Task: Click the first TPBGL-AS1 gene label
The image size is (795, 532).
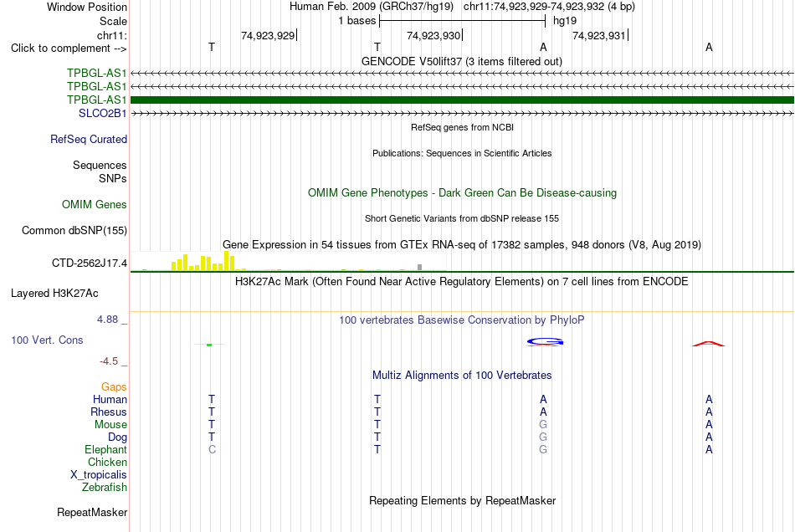Action: click(x=97, y=73)
